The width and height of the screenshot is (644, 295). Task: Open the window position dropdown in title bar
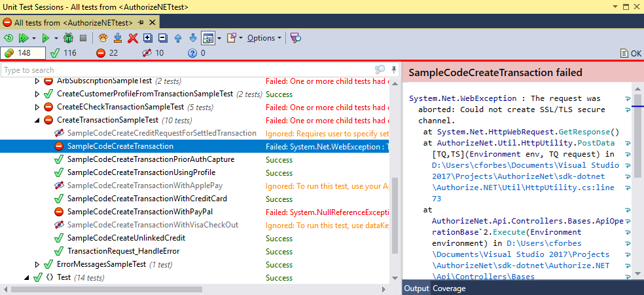click(615, 7)
